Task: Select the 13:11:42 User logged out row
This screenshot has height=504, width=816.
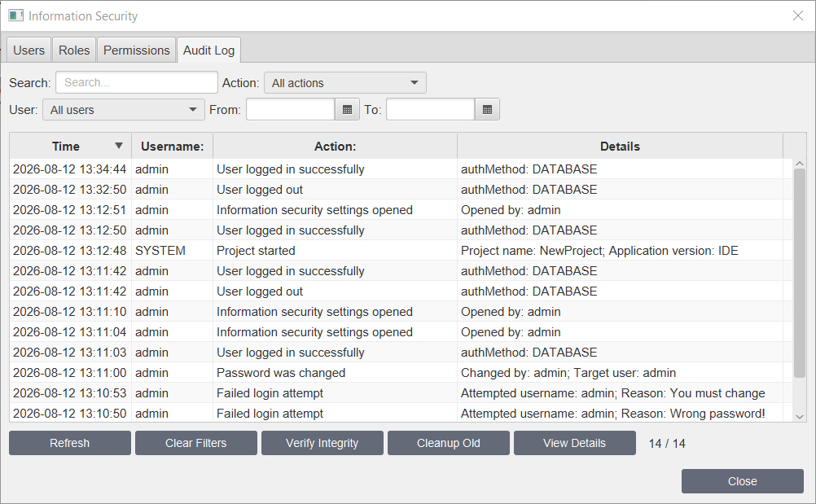Action: coord(401,291)
